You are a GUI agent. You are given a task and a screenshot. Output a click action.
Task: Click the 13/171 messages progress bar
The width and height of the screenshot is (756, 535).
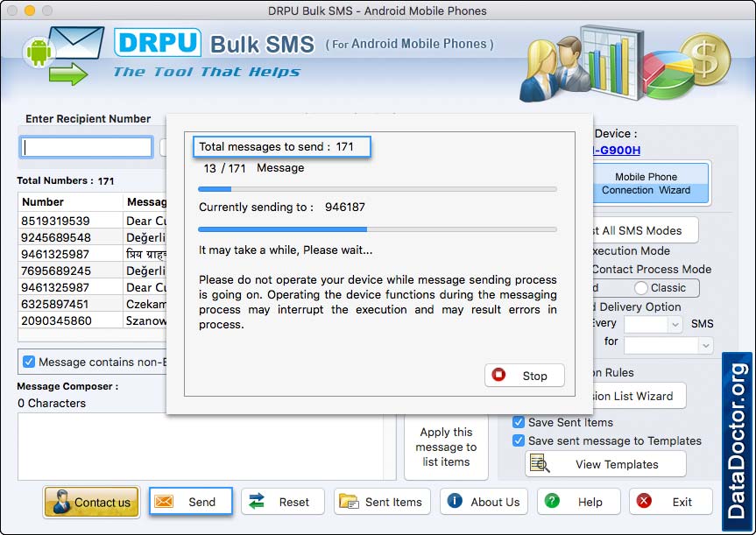point(378,189)
